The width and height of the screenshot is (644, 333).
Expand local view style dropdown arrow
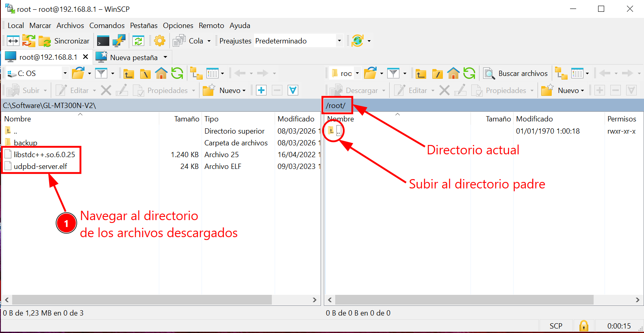click(222, 74)
